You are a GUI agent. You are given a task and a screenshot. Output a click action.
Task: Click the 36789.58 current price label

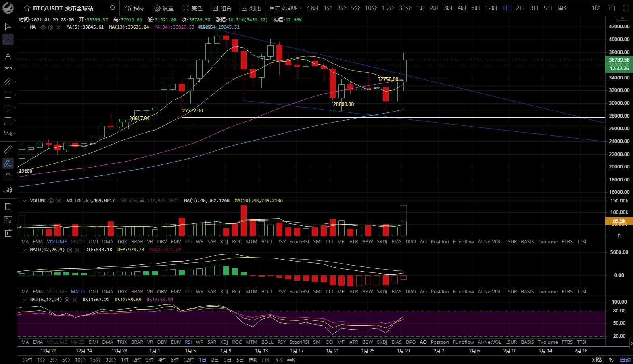click(619, 60)
